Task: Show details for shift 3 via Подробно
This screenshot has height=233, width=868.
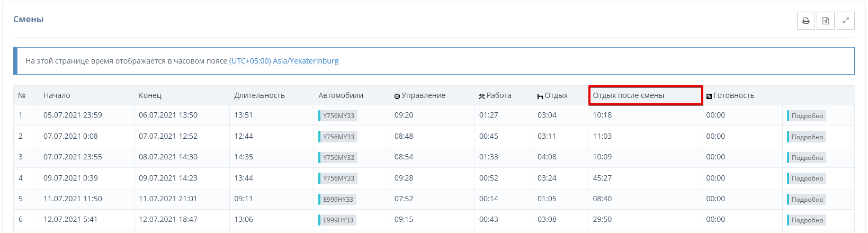Action: [x=807, y=158]
